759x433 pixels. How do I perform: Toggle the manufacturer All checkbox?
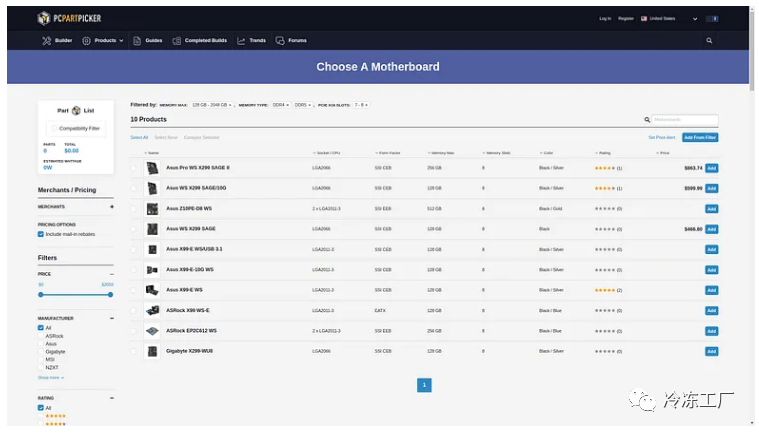tap(41, 328)
